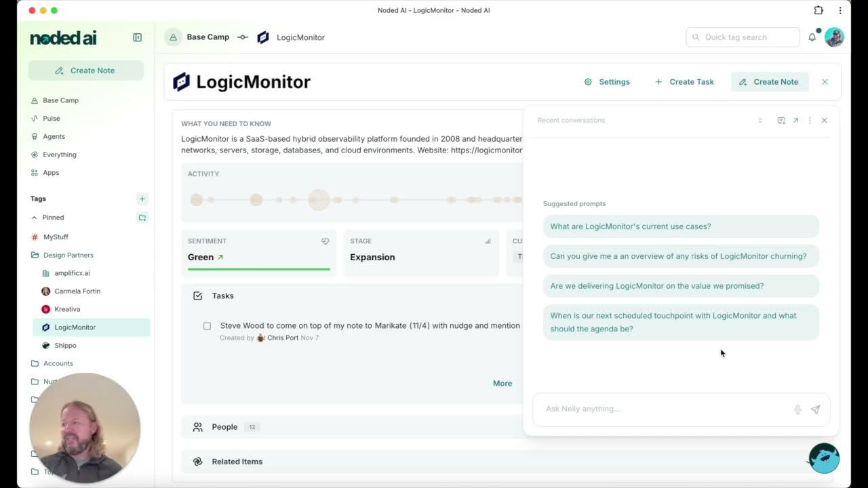The image size is (868, 488).
Task: Open the user profile avatar
Action: pyautogui.click(x=834, y=37)
